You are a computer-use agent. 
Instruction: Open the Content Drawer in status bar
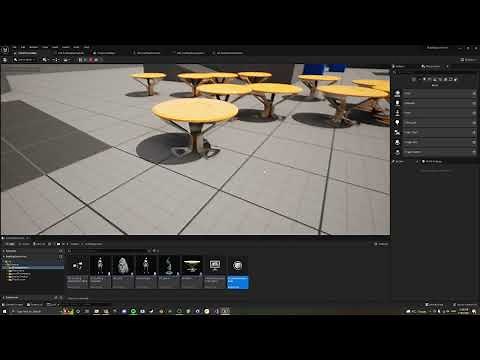13,305
